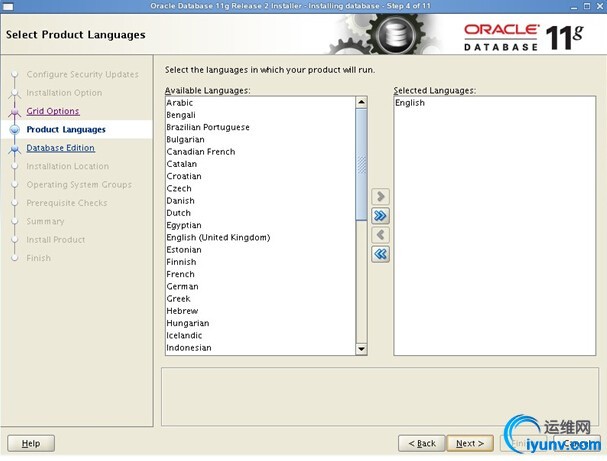Image resolution: width=607 pixels, height=461 pixels.
Task: Click the scroll up arrow of Available Languages
Action: point(361,102)
